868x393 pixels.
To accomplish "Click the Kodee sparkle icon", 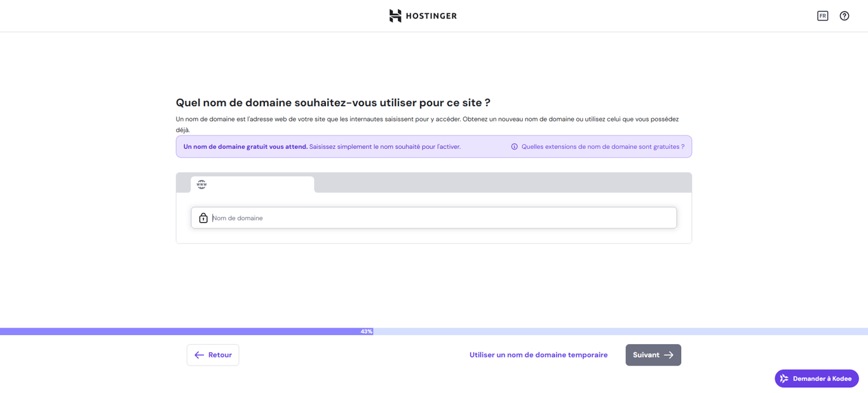I will pyautogui.click(x=783, y=378).
